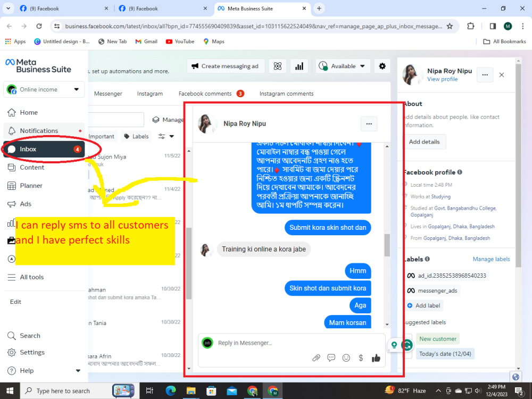Click Edit in sidebar
Image resolution: width=532 pixels, height=399 pixels.
point(15,302)
